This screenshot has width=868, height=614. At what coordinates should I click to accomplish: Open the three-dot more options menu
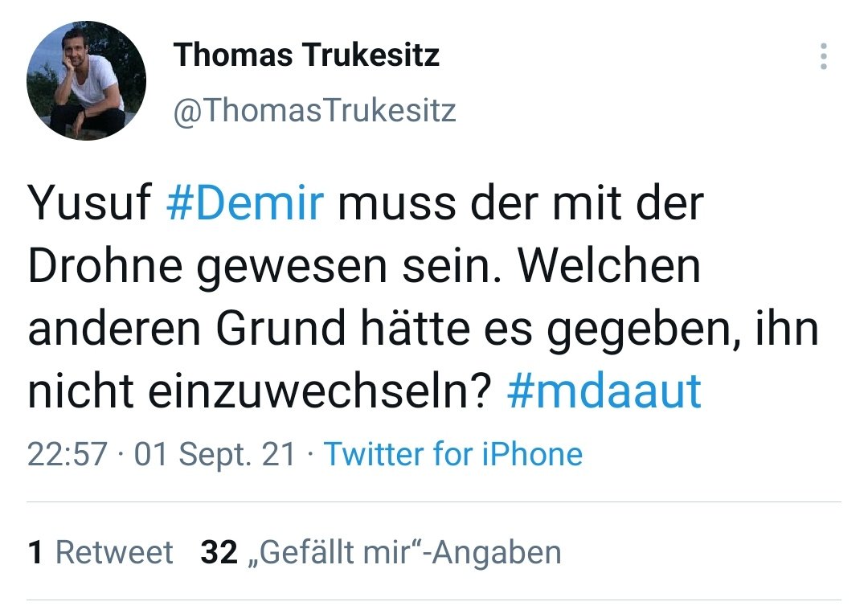(x=824, y=56)
